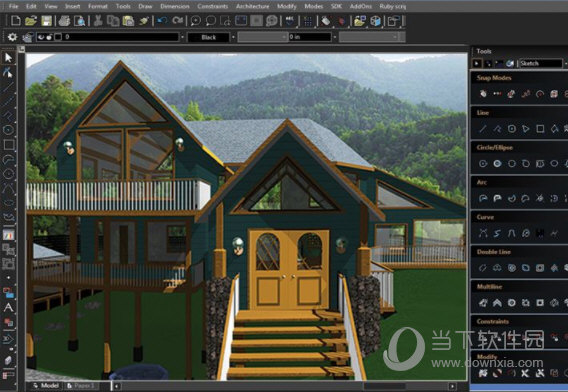The width and height of the screenshot is (568, 392).
Task: Save the drawing with the floppy disk icon
Action: tap(46, 21)
